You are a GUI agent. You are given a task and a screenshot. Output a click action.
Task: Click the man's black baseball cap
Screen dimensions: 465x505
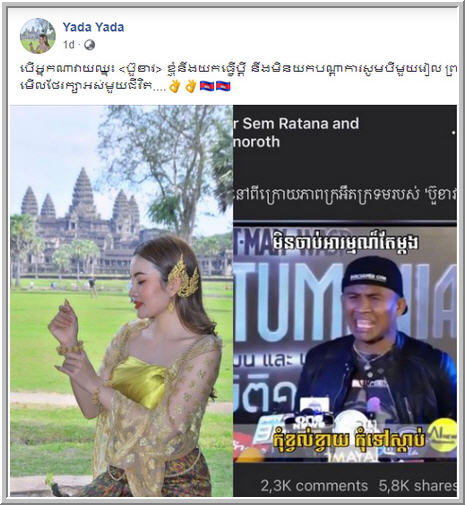click(x=375, y=279)
